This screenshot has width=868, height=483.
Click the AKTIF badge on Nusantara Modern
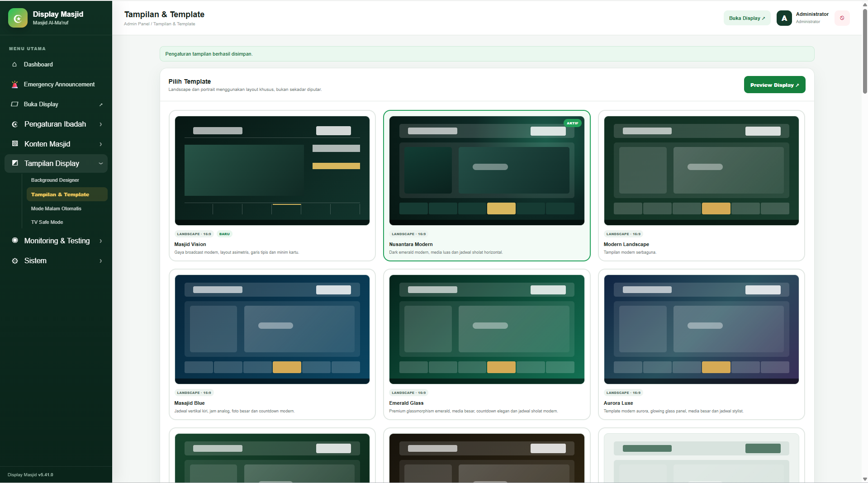point(572,123)
